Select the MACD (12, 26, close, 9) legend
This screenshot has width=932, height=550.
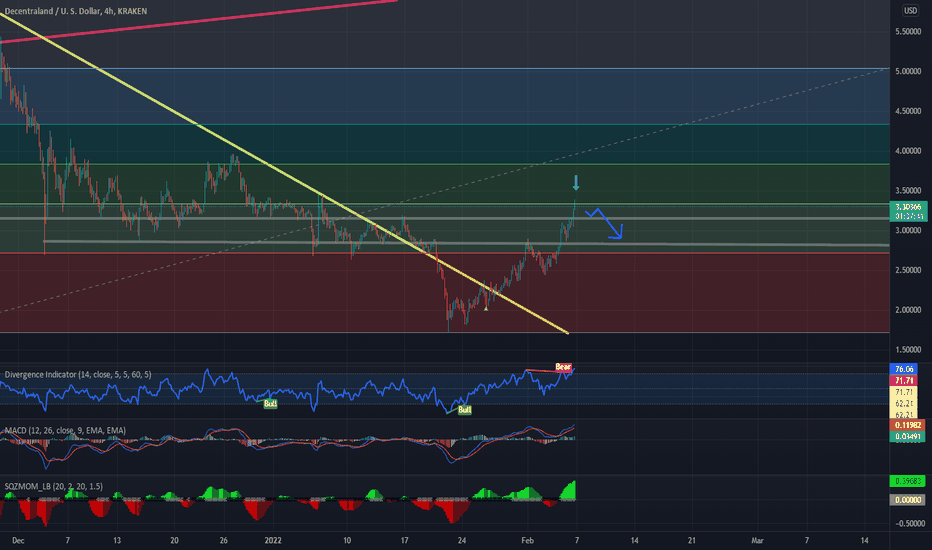pos(65,430)
